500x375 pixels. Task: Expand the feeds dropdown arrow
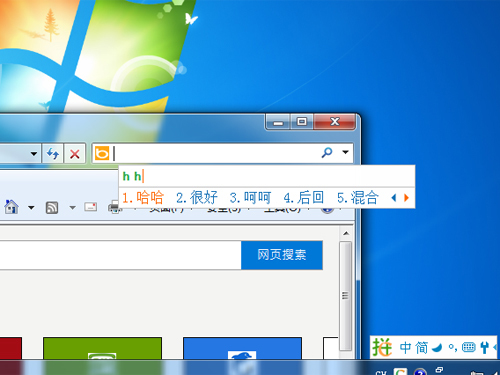pos(72,208)
